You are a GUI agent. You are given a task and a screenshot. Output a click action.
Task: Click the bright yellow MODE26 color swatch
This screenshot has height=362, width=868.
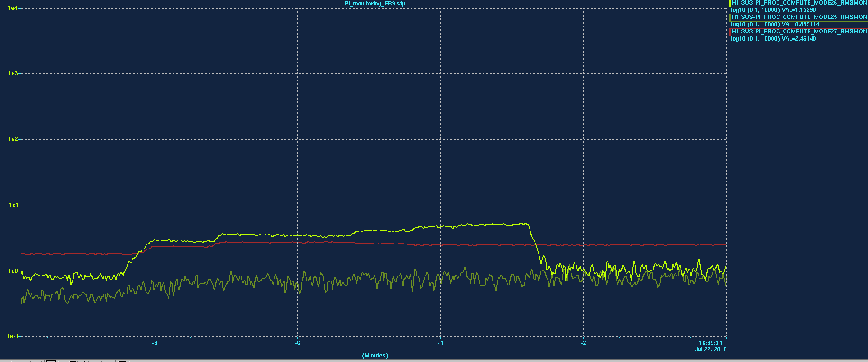(730, 3)
